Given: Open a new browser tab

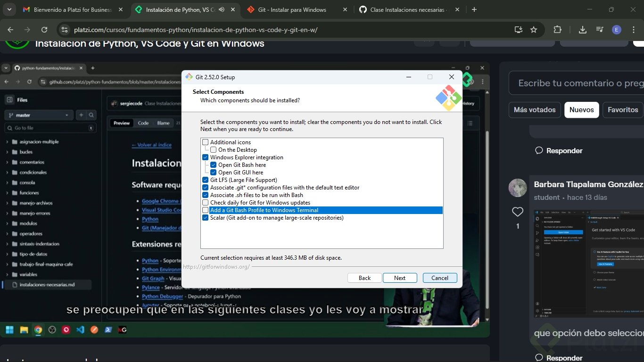Looking at the screenshot, I should (x=474, y=9).
